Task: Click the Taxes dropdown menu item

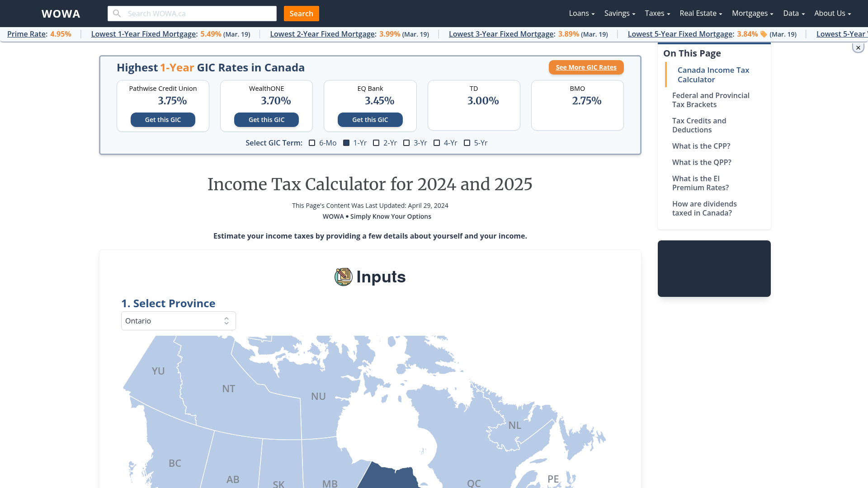Action: coord(656,13)
